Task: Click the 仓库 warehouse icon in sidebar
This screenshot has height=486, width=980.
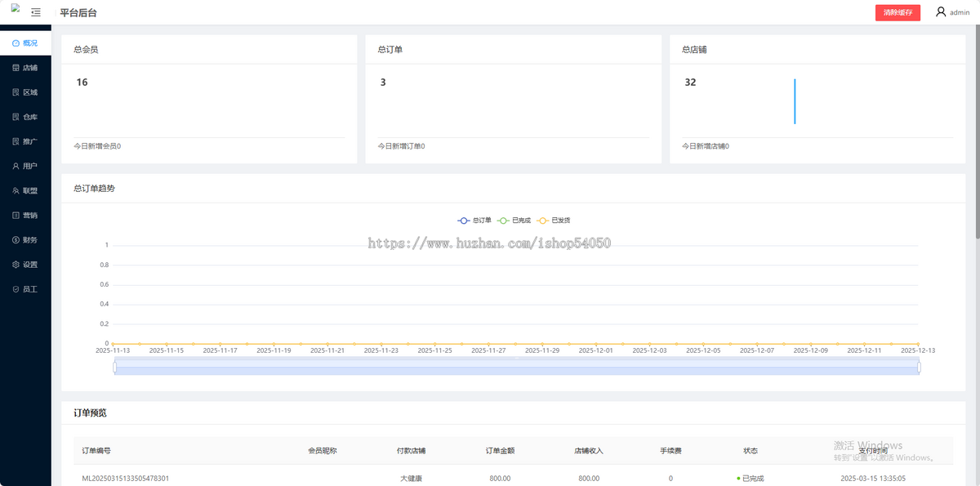Action: (16, 117)
